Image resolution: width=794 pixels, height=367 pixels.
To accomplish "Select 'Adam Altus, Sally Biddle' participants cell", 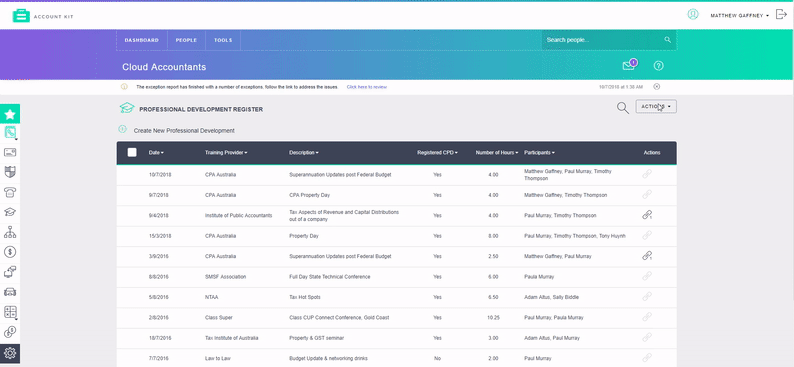I will [551, 297].
